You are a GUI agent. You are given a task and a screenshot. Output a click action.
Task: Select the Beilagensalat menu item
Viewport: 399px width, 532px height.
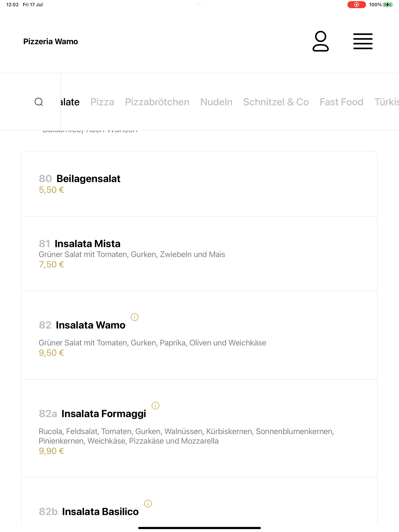(x=199, y=184)
